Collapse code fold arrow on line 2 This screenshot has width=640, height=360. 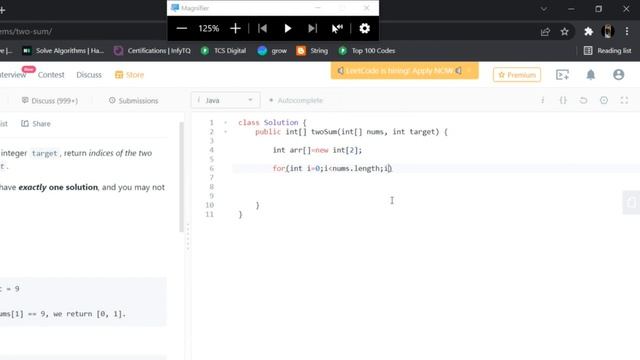coord(225,132)
